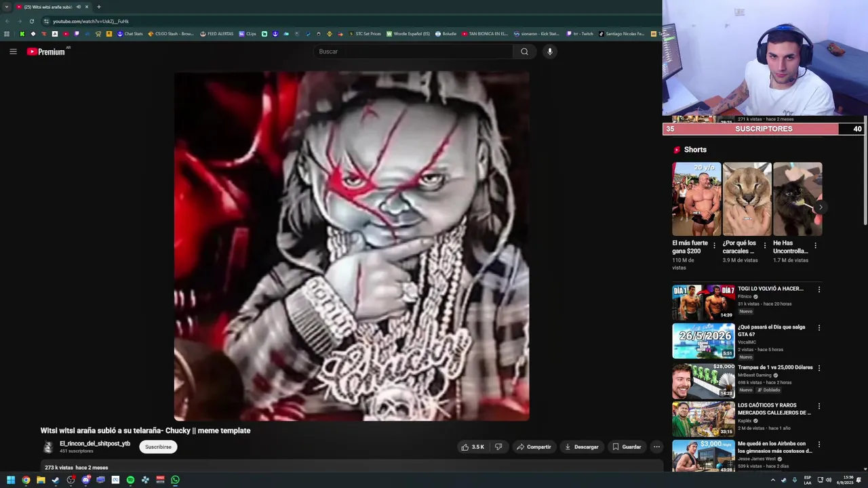Open the trr - Twitch bookmark
Image resolution: width=868 pixels, height=488 pixels.
tap(580, 33)
